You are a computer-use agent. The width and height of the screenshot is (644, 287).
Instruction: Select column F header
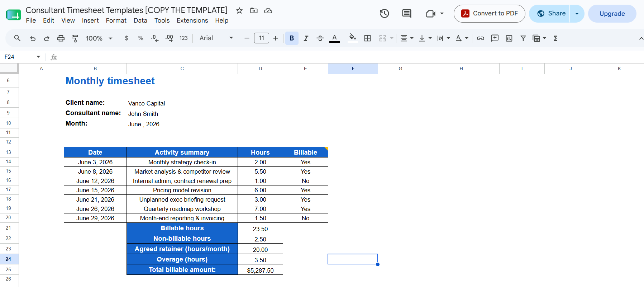[353, 69]
